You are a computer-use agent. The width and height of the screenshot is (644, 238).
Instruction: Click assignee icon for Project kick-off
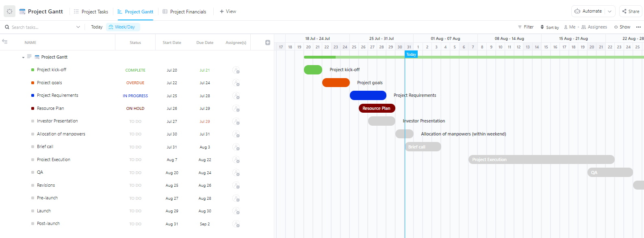tap(236, 70)
